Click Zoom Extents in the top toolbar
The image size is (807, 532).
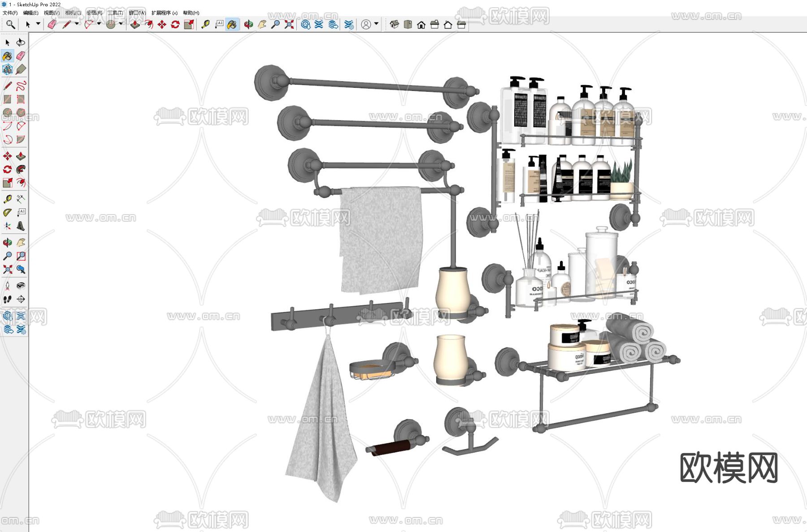[x=289, y=24]
